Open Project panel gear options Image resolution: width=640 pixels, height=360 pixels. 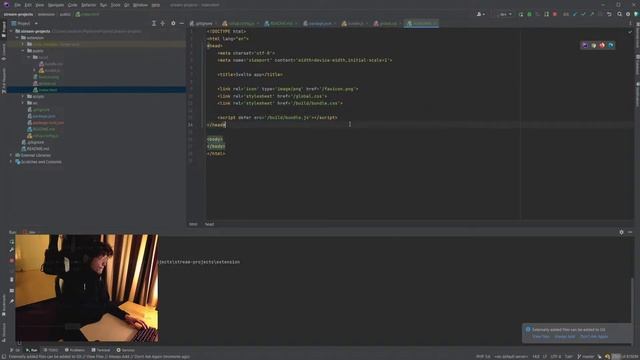click(x=173, y=23)
